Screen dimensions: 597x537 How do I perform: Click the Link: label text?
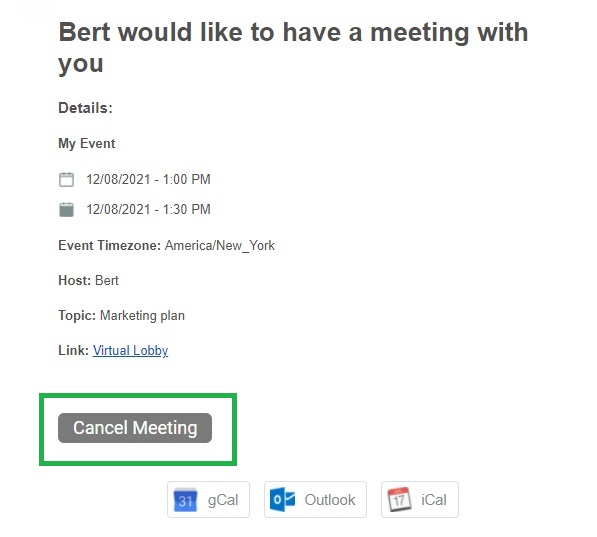(73, 350)
